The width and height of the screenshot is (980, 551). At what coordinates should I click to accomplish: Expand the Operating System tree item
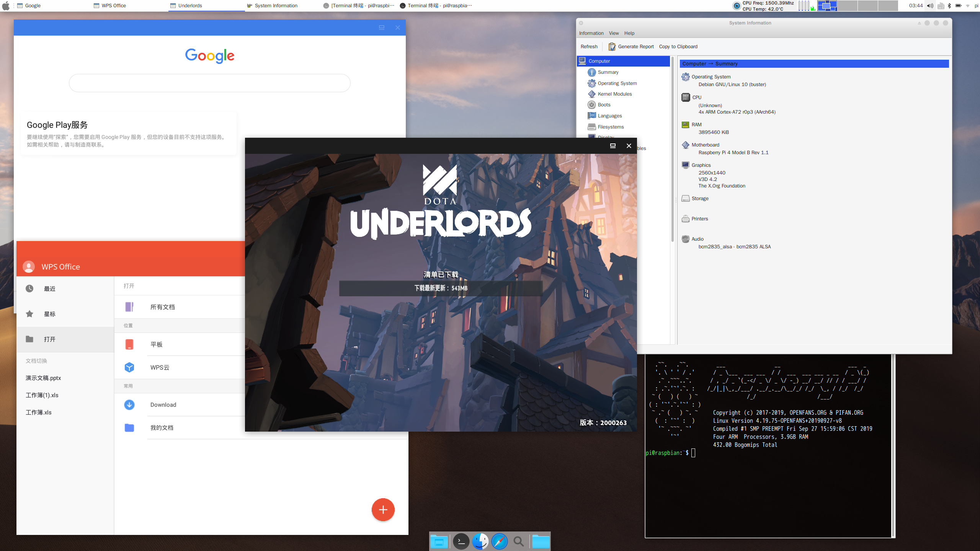(x=617, y=83)
